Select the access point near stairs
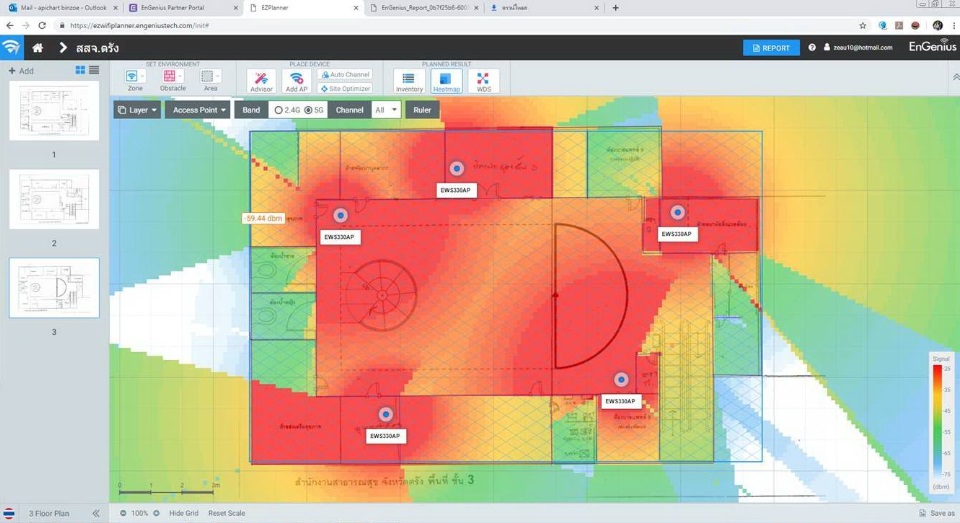This screenshot has height=523, width=960. click(x=621, y=380)
